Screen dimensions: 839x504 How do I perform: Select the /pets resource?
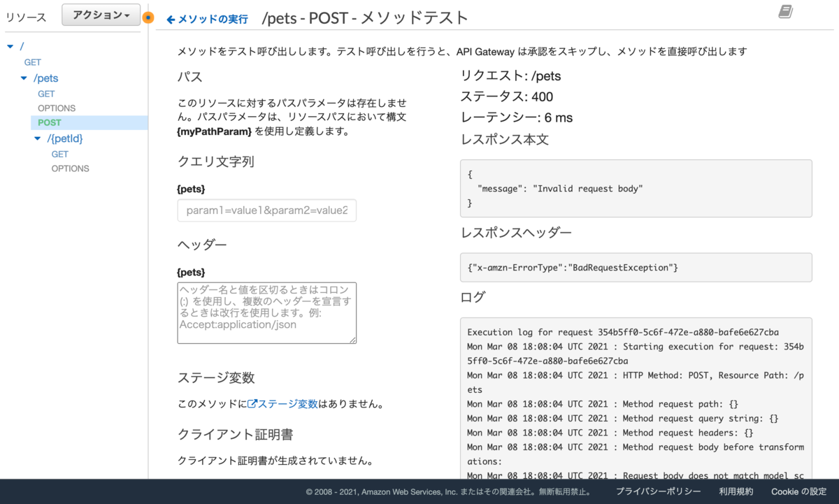pos(46,78)
